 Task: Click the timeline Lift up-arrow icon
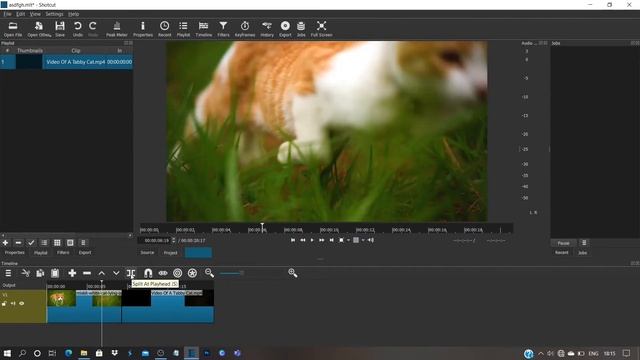coord(102,273)
